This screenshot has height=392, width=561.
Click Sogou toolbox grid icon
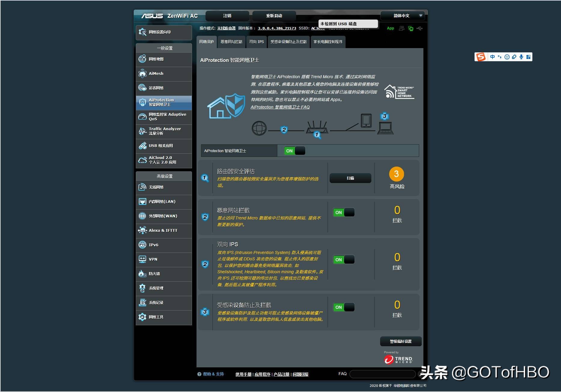click(529, 57)
